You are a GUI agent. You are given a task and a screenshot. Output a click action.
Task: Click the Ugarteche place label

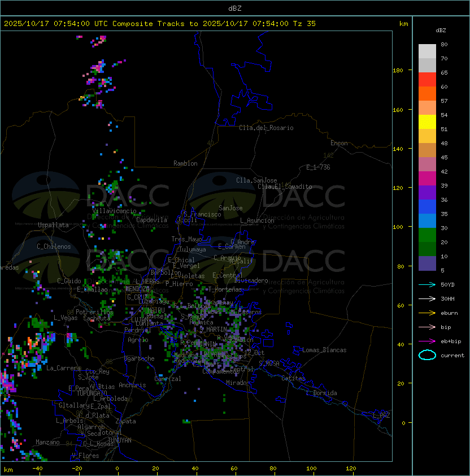pyautogui.click(x=140, y=358)
